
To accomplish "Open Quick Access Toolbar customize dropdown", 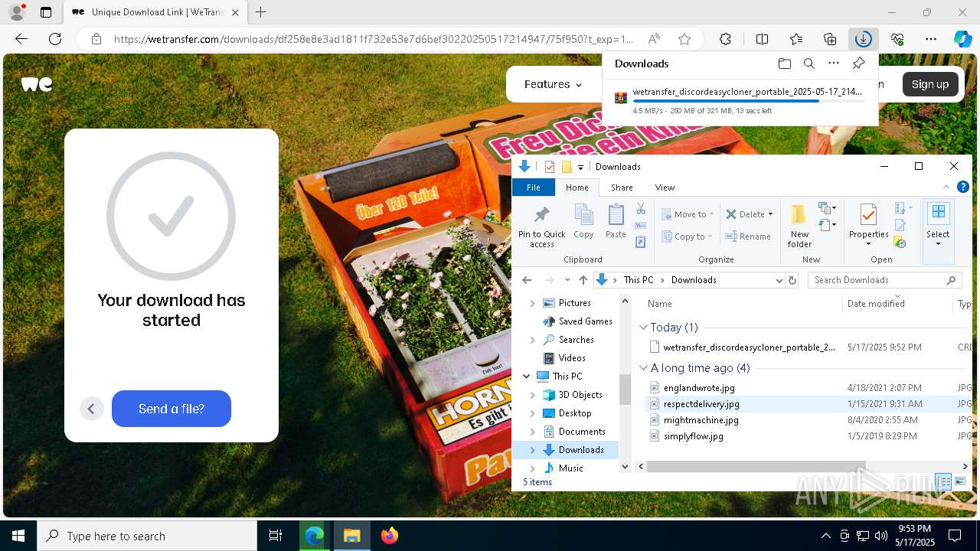I will [581, 167].
